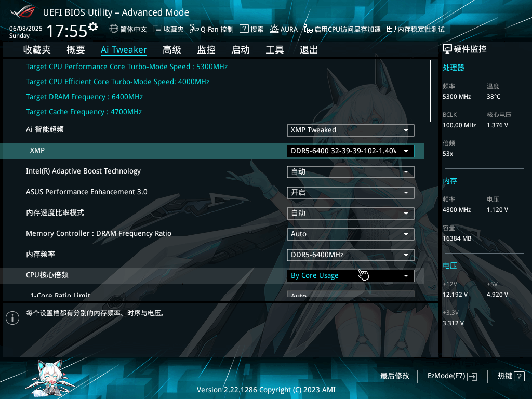
Task: Select the Ai Tweaker tab
Action: [124, 50]
